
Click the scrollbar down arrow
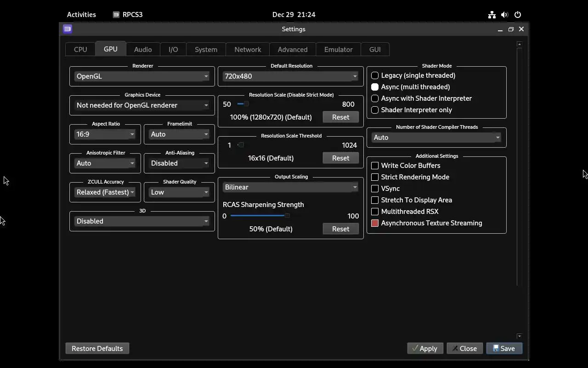tap(520, 336)
